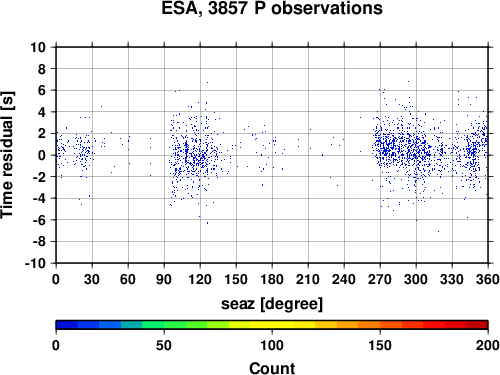Click the colorbar tick label '150'
The height and width of the screenshot is (375, 500).
(x=380, y=345)
